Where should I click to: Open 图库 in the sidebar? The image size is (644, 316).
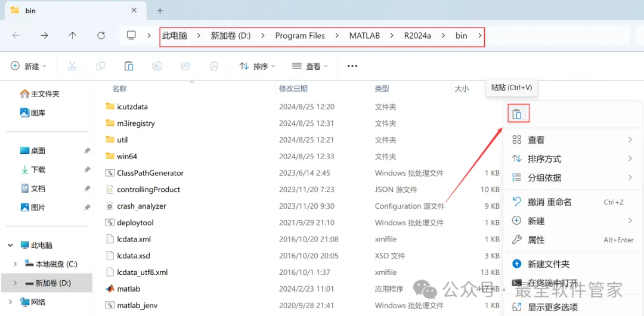pyautogui.click(x=33, y=113)
